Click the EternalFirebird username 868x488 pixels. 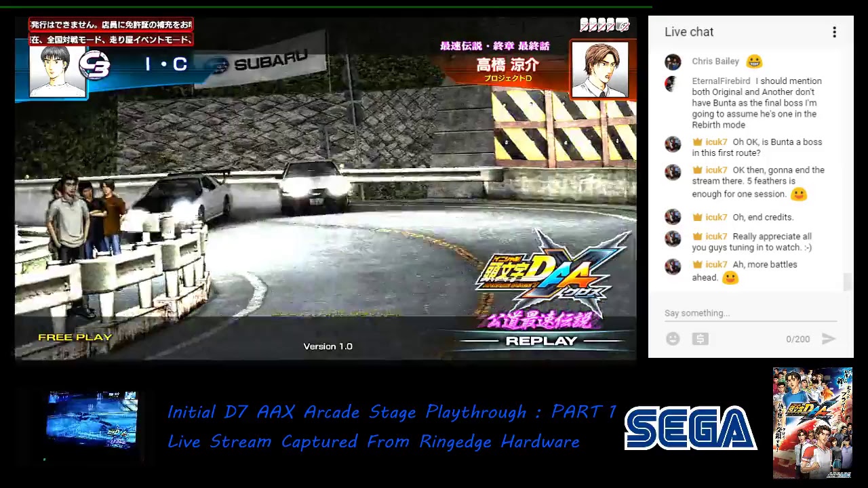[721, 81]
